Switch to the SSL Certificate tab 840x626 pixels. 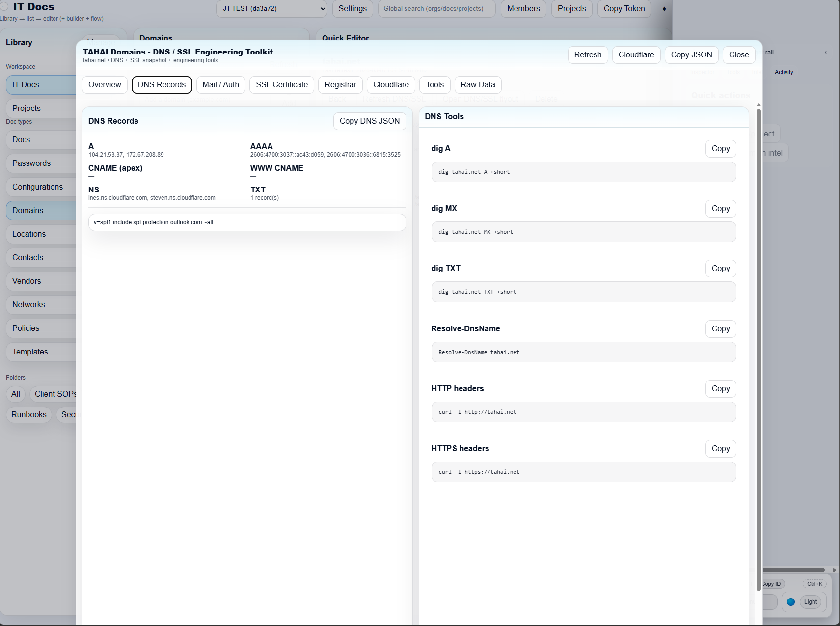(x=281, y=84)
